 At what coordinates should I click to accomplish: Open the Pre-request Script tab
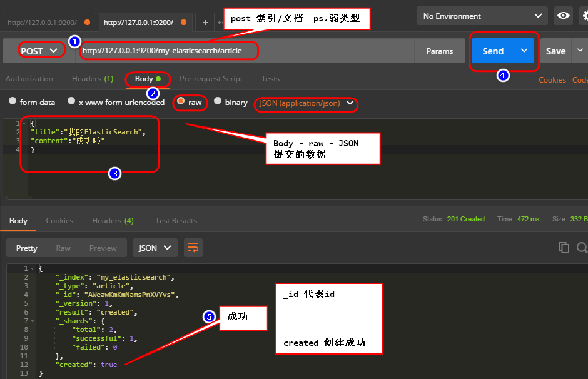[211, 79]
